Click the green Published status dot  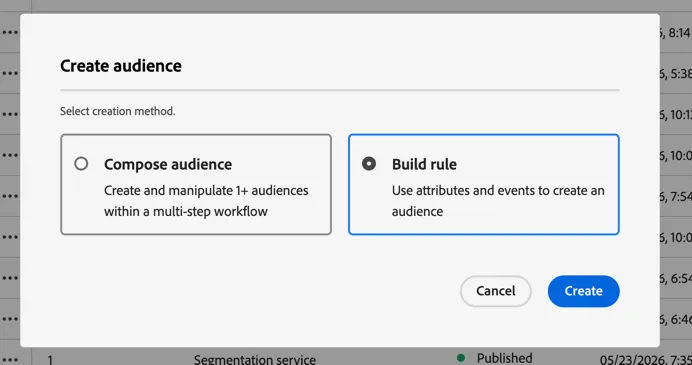pos(461,358)
